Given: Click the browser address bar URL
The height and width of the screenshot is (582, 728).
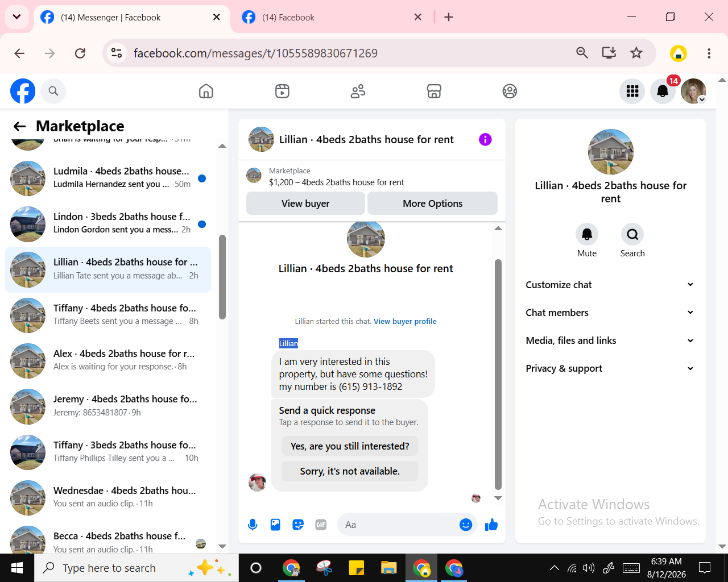Looking at the screenshot, I should point(255,53).
